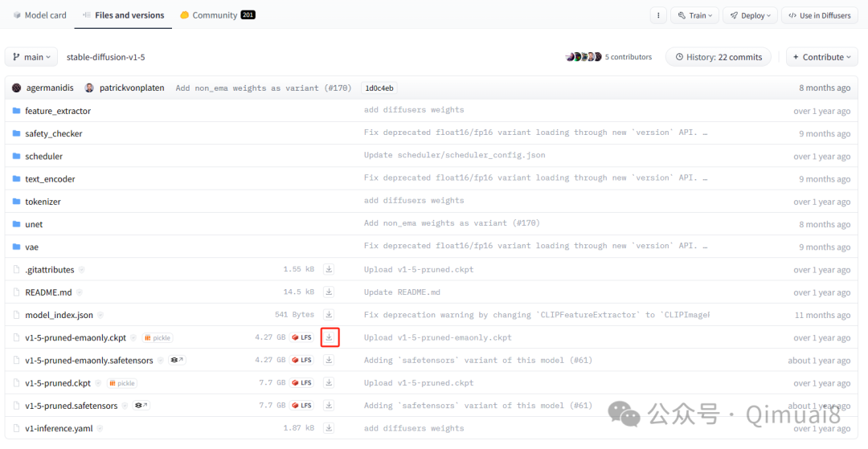Select the Files and versions tab
The width and height of the screenshot is (868, 449).
124,15
